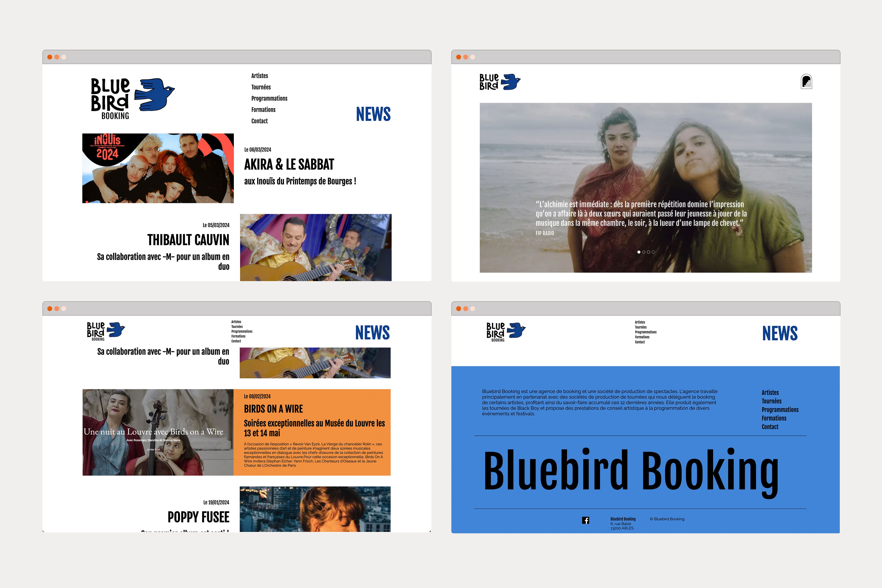Open Tournées in top-left window menu

[x=261, y=87]
